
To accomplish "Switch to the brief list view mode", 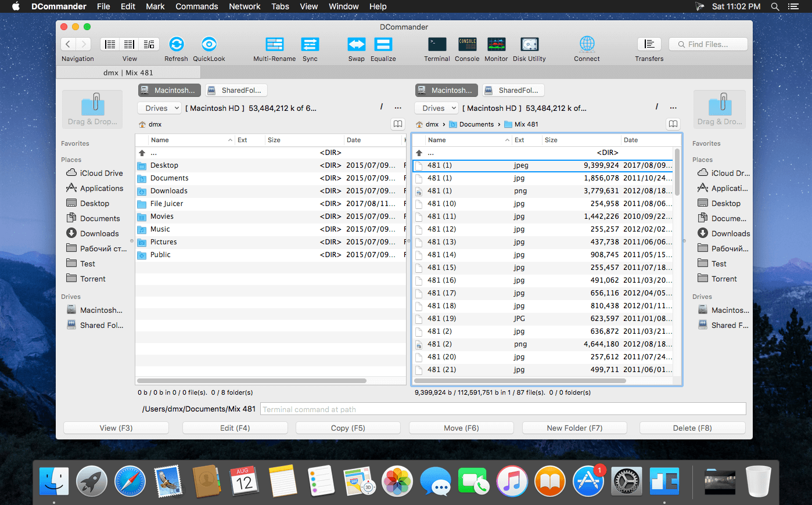I will (110, 44).
